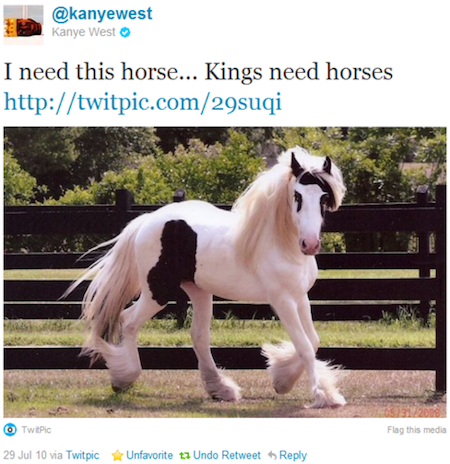Flag this media
Screen dimensions: 450x464
pos(417,430)
